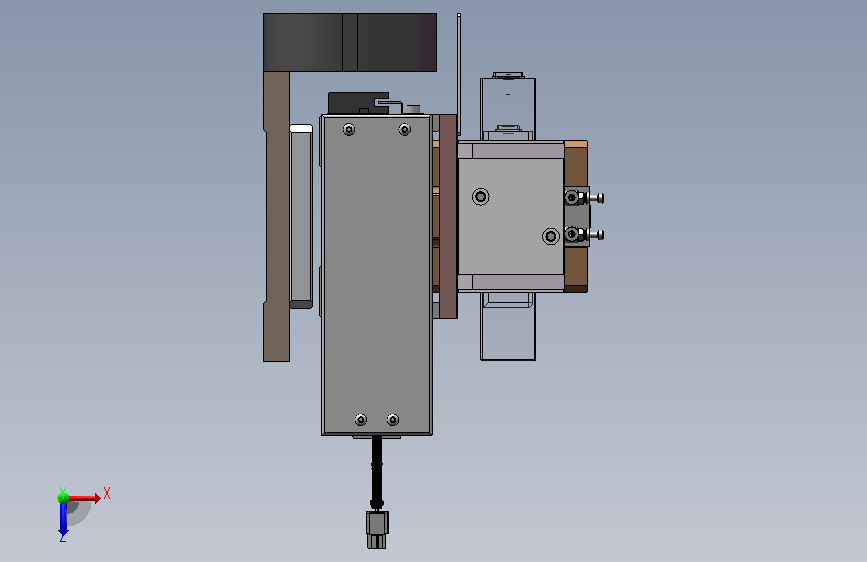Pick the bottom-right screw on the gray cover
The width and height of the screenshot is (867, 562).
point(393,420)
